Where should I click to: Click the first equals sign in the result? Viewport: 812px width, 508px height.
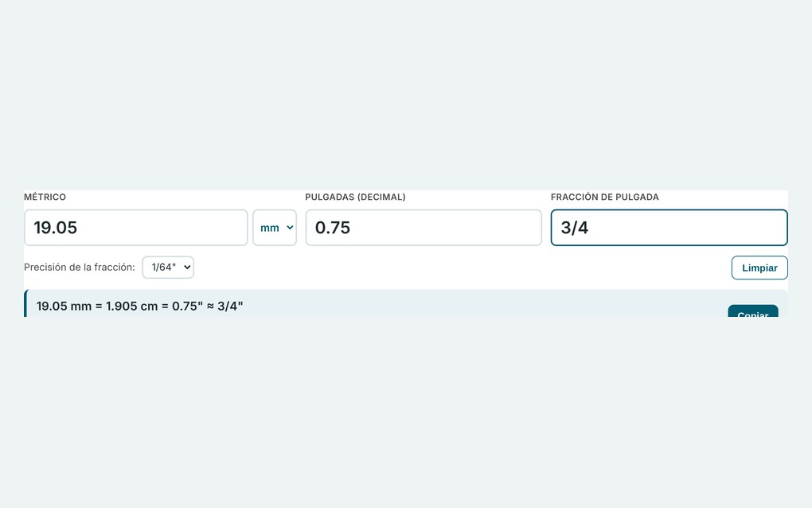coord(99,307)
